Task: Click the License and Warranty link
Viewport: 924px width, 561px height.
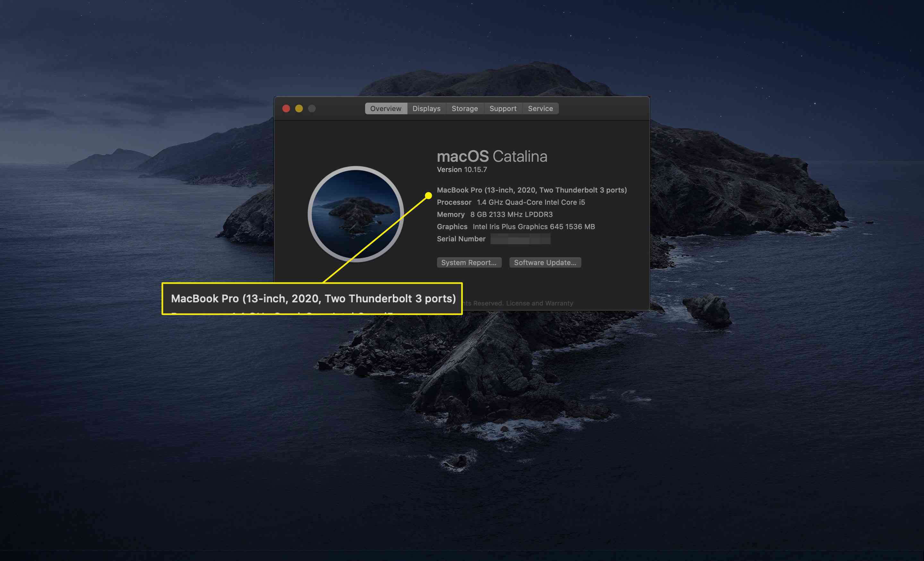Action: (540, 303)
